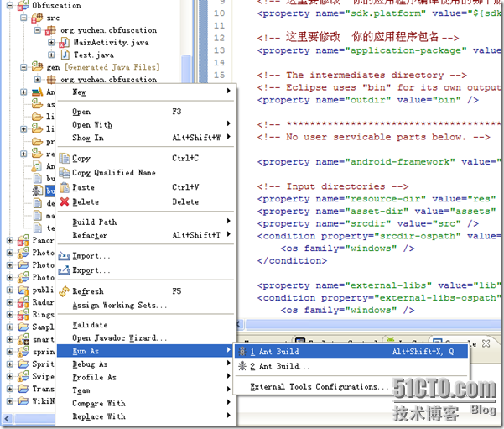Open the Compare With submenu
This screenshot has width=504, height=429.
click(x=146, y=403)
